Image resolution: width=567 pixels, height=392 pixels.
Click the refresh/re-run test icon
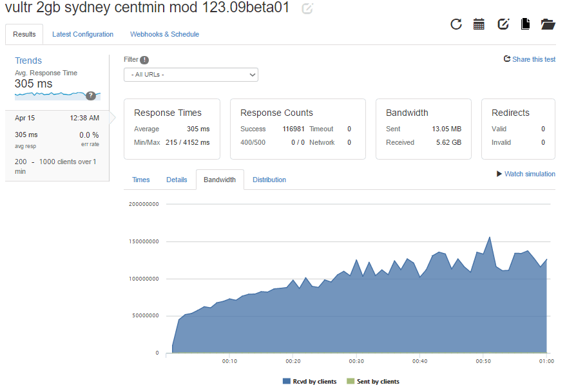coord(456,24)
